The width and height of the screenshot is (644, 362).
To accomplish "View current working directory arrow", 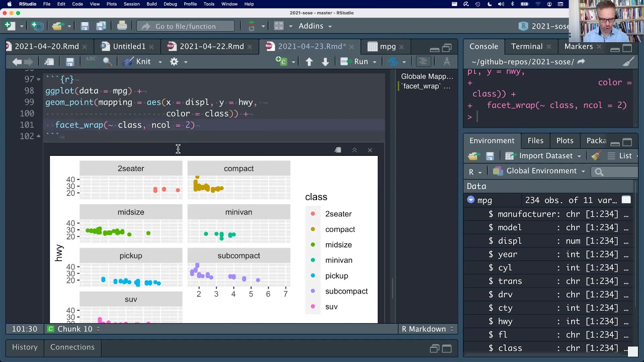I will click(581, 61).
